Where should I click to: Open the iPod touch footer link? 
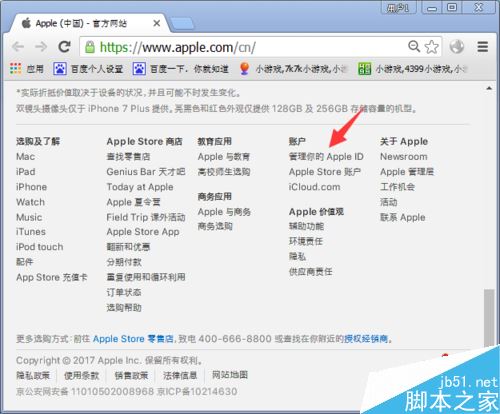tap(40, 247)
